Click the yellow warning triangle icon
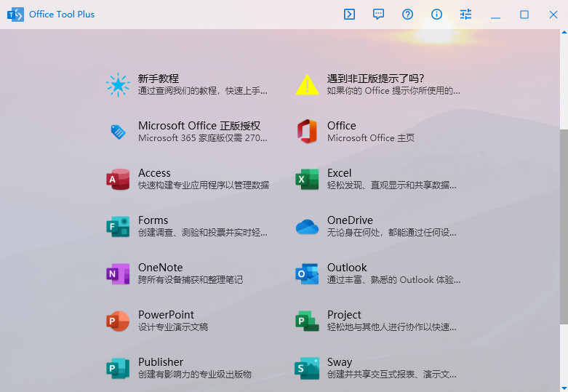 [307, 85]
